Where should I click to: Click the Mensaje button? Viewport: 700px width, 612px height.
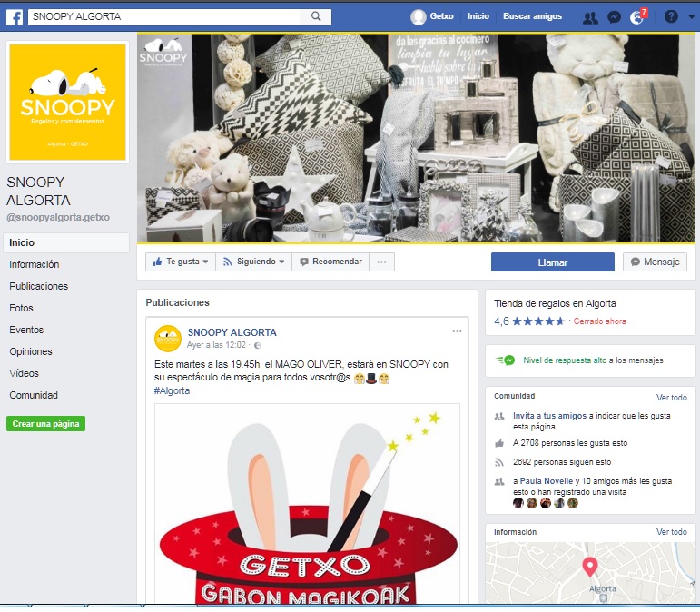point(655,262)
